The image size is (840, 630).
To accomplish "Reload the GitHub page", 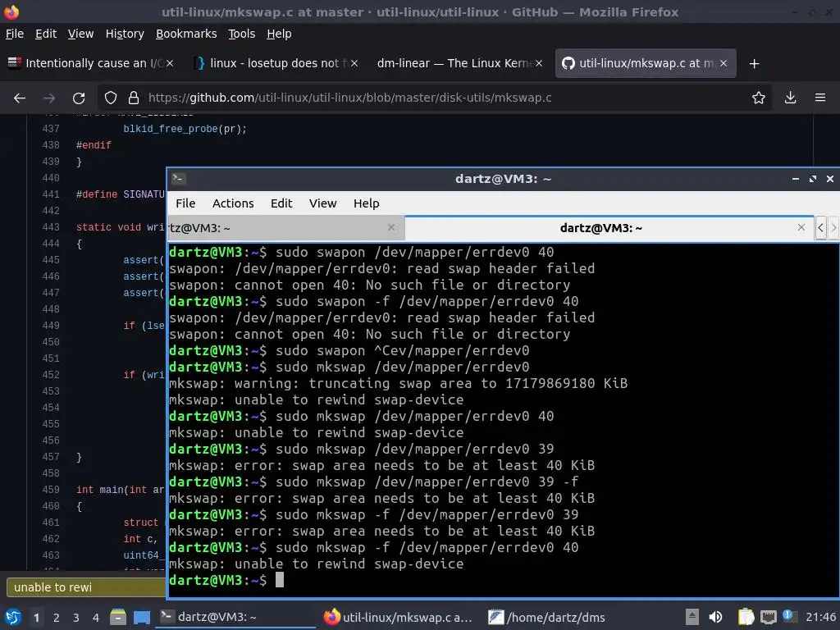I will click(x=79, y=98).
